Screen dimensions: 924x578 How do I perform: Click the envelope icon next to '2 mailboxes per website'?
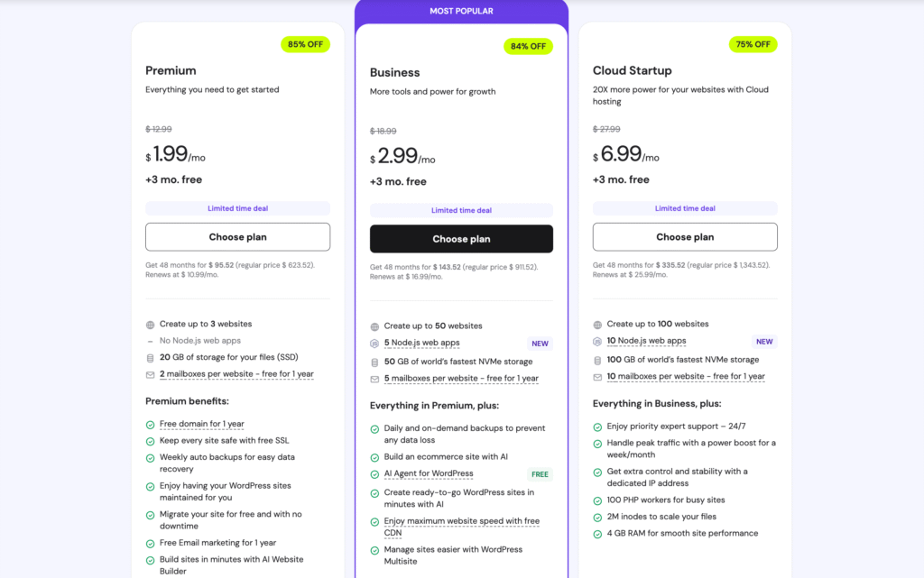(149, 373)
